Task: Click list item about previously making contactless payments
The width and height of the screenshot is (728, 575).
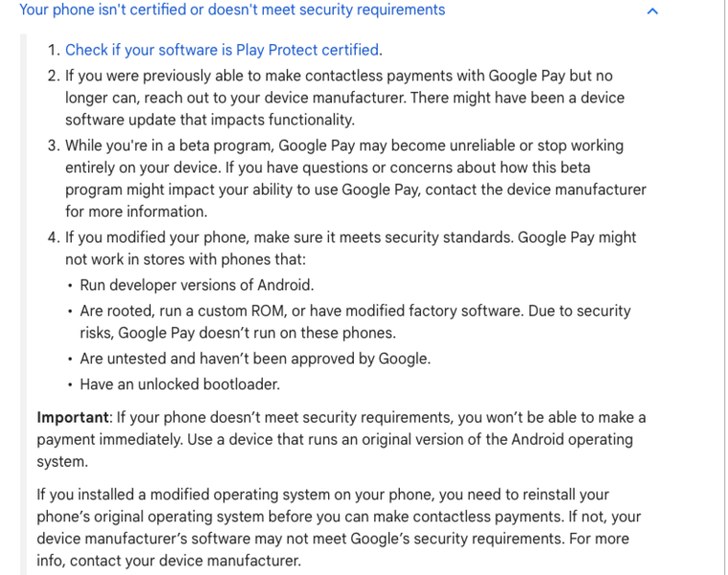Action: click(x=344, y=98)
